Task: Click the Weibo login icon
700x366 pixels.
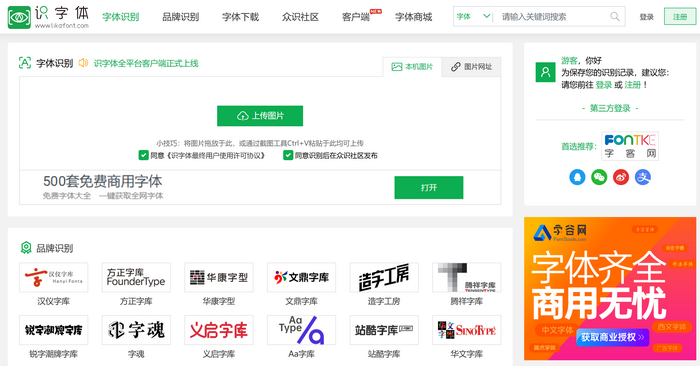Action: (621, 177)
